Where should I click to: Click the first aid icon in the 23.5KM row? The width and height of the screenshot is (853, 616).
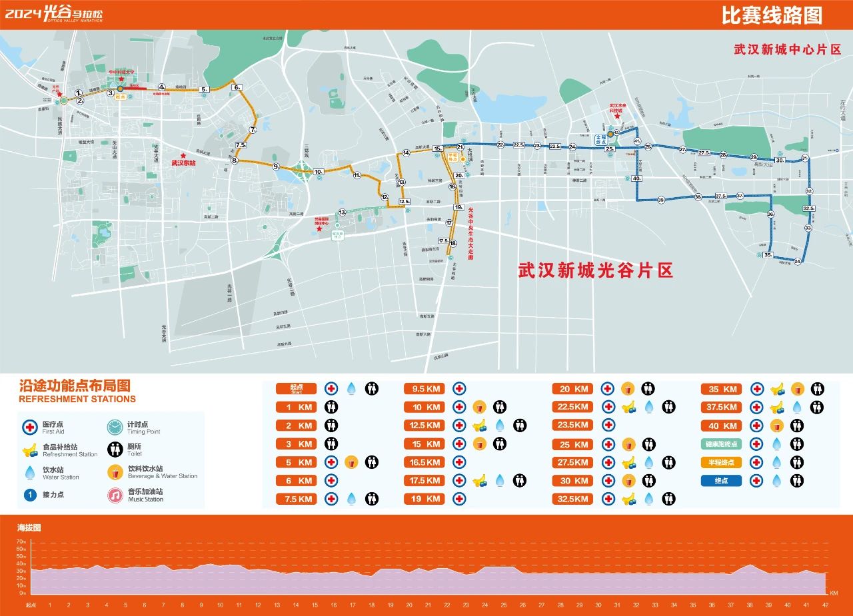[608, 424]
